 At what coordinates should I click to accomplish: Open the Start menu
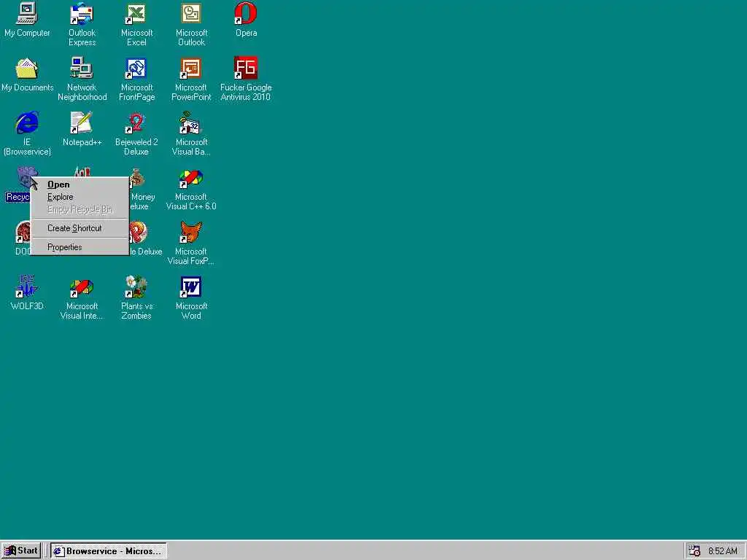(x=21, y=551)
